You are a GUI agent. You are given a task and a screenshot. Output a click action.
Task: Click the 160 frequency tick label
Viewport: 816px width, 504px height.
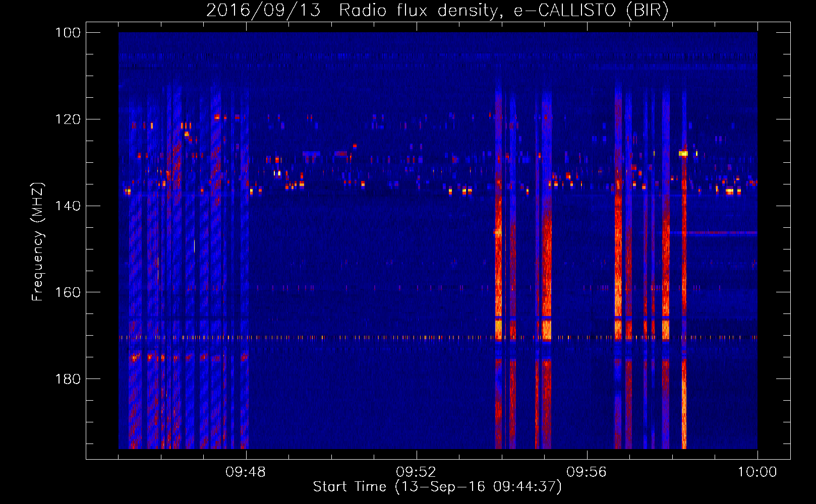click(x=68, y=292)
